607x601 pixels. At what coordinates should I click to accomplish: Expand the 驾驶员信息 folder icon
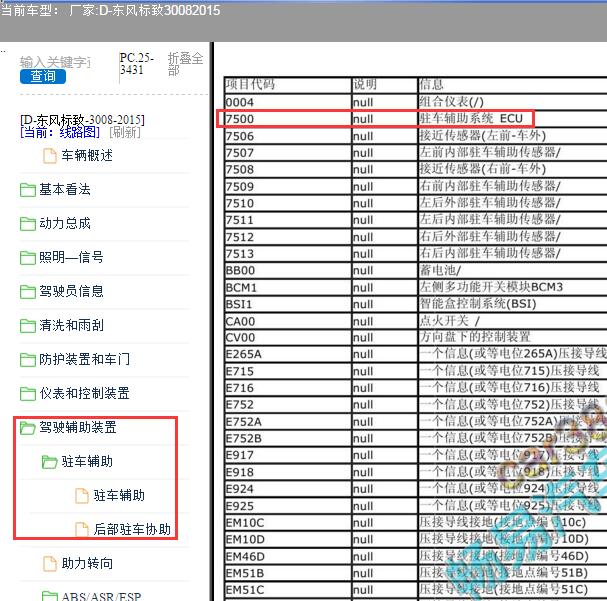[x=27, y=292]
